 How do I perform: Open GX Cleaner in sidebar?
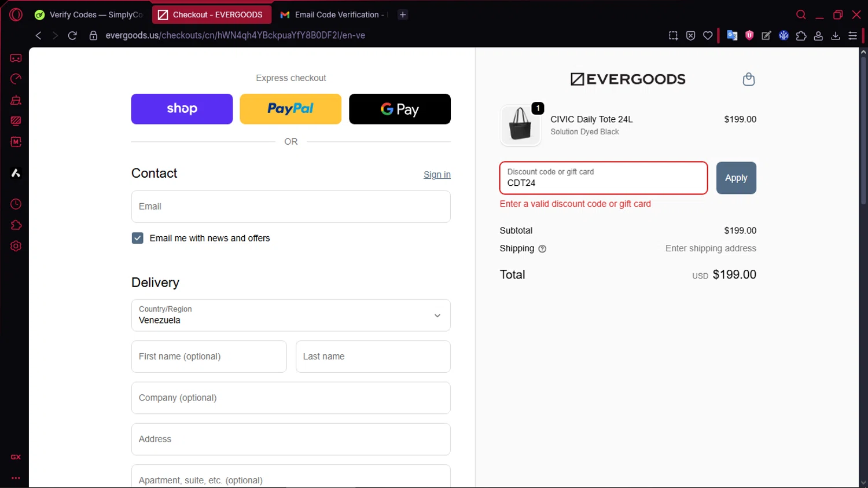coord(16,100)
